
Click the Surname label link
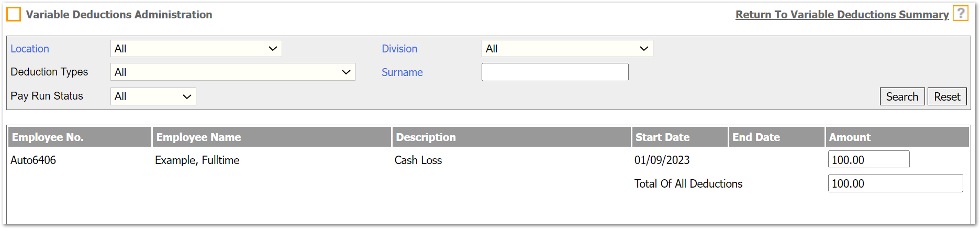(x=402, y=72)
